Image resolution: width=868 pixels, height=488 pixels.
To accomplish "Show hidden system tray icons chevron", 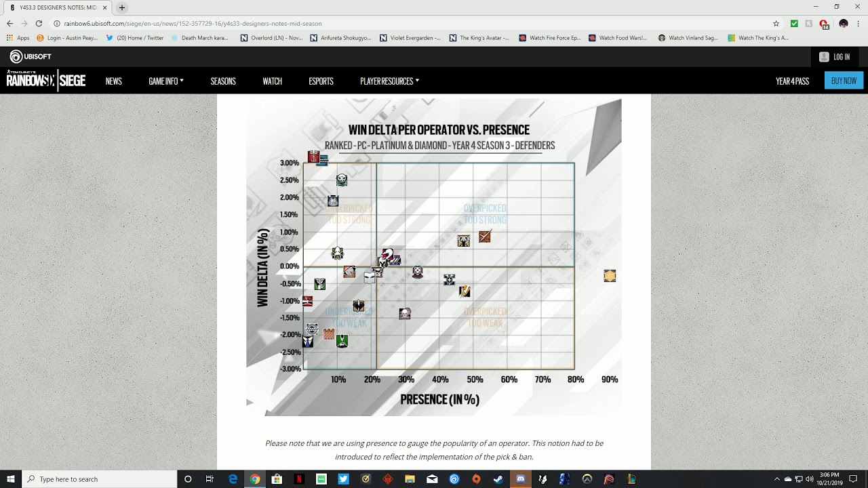I will (777, 479).
